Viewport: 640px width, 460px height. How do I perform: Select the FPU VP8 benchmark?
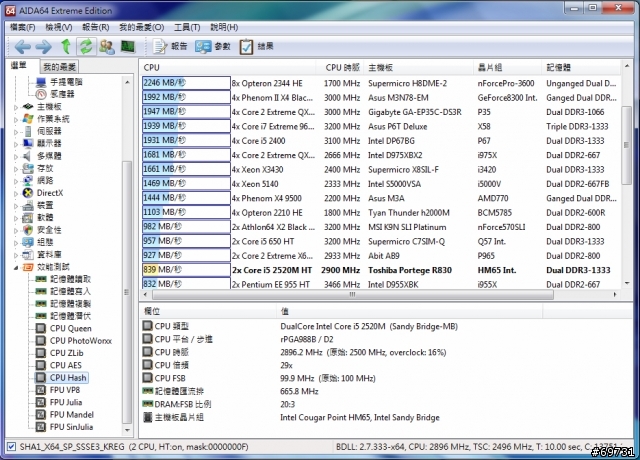tap(64, 390)
